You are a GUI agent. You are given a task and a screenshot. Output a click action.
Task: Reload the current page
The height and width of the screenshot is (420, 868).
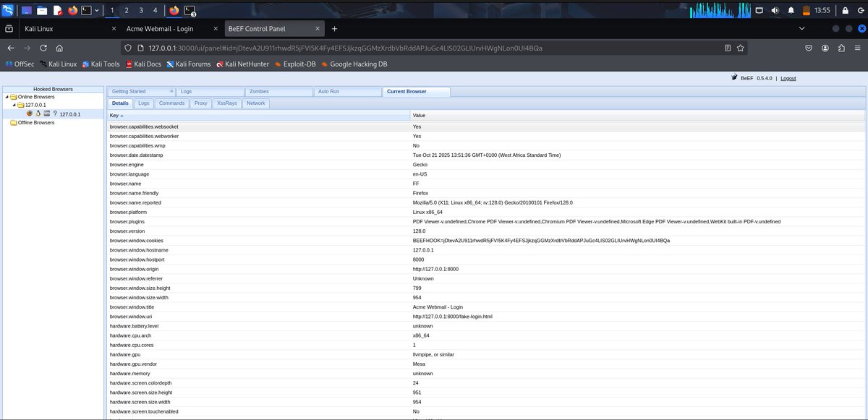coord(43,48)
